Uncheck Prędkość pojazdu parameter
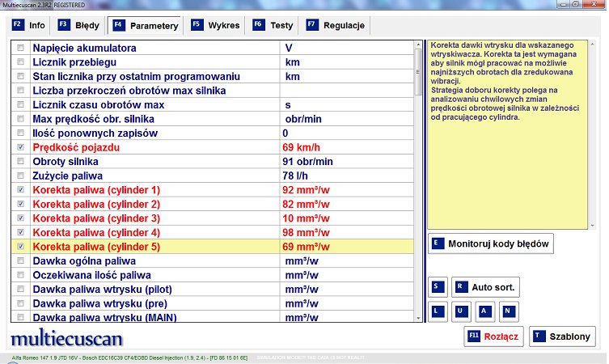 click(x=21, y=147)
